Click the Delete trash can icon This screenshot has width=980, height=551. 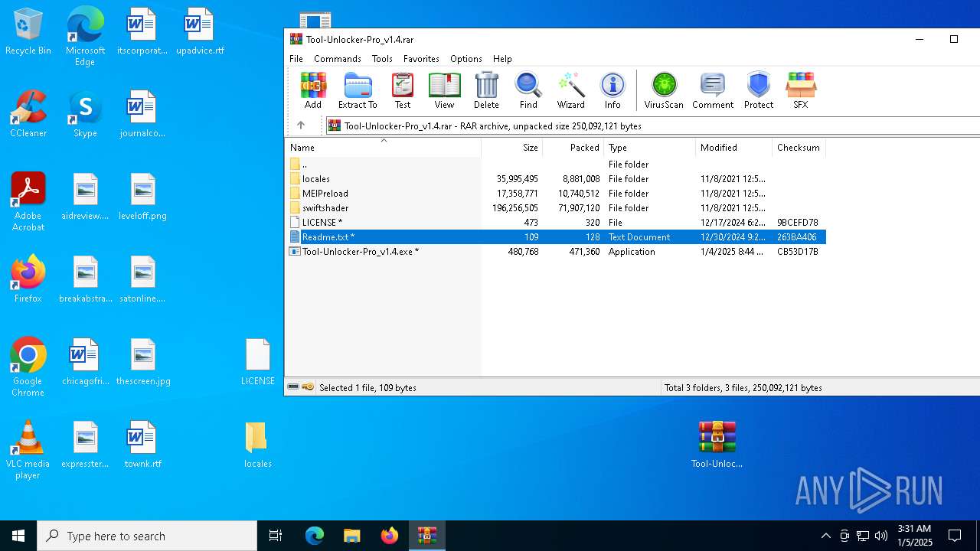486,91
